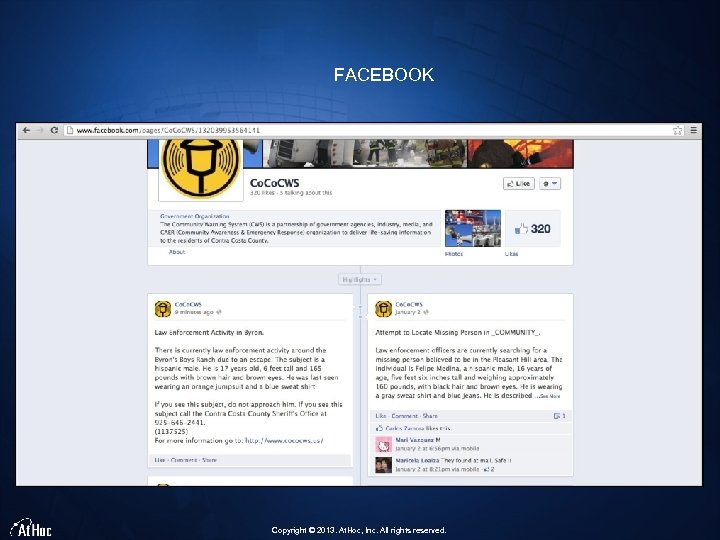This screenshot has width=720, height=540.
Task: Open the Photos thumbnail tile
Action: (472, 229)
